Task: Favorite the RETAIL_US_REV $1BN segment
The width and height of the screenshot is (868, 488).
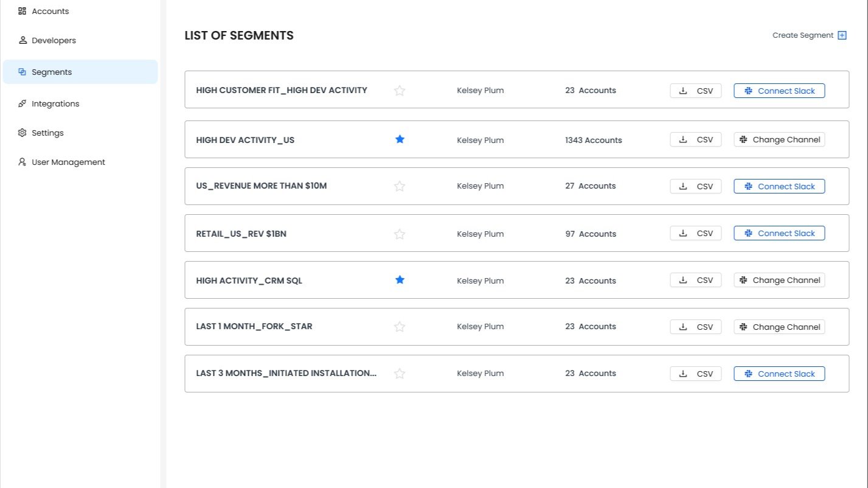Action: (x=400, y=234)
